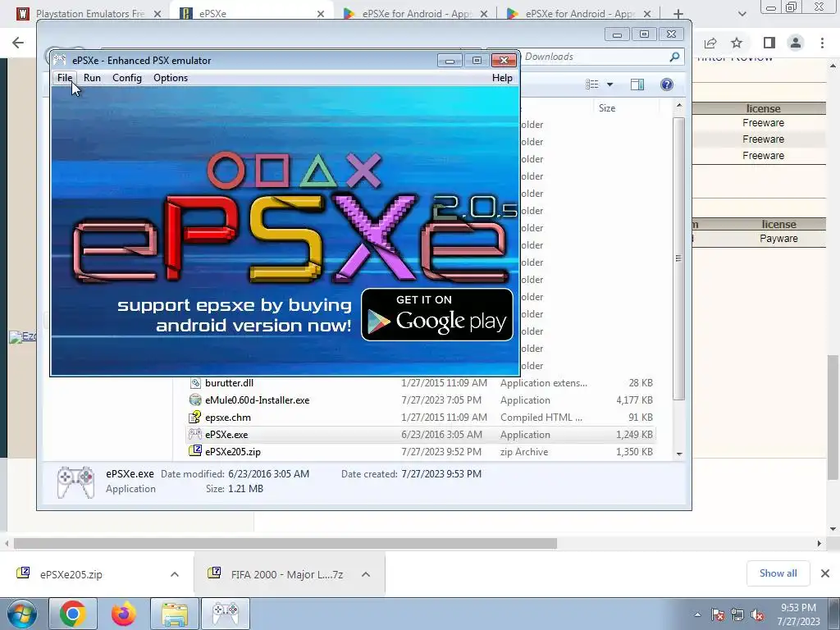Toggle the Explorer preview pane icon
Image resolution: width=840 pixels, height=630 pixels.
point(637,84)
